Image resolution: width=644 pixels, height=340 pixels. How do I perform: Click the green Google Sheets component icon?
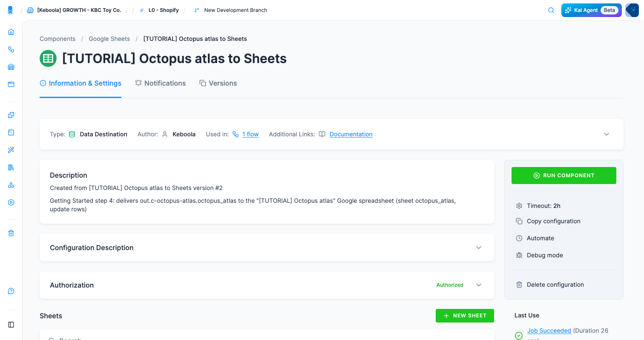[48, 58]
